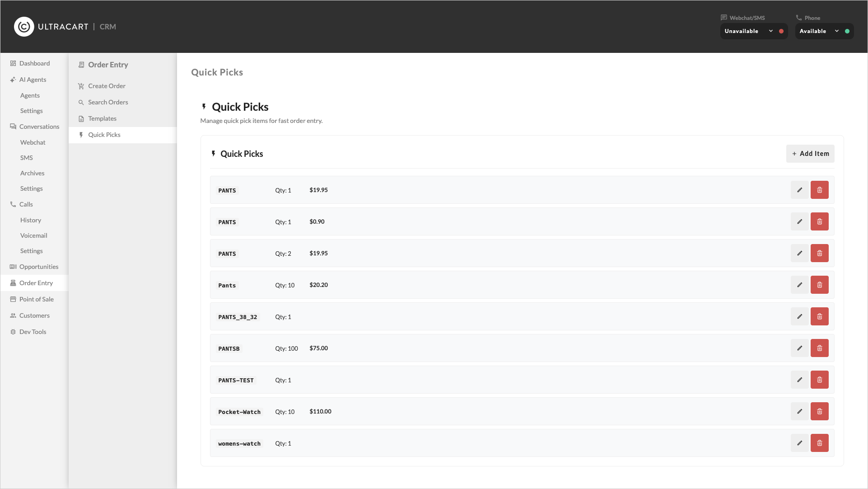View call History
The width and height of the screenshot is (868, 489).
click(30, 220)
